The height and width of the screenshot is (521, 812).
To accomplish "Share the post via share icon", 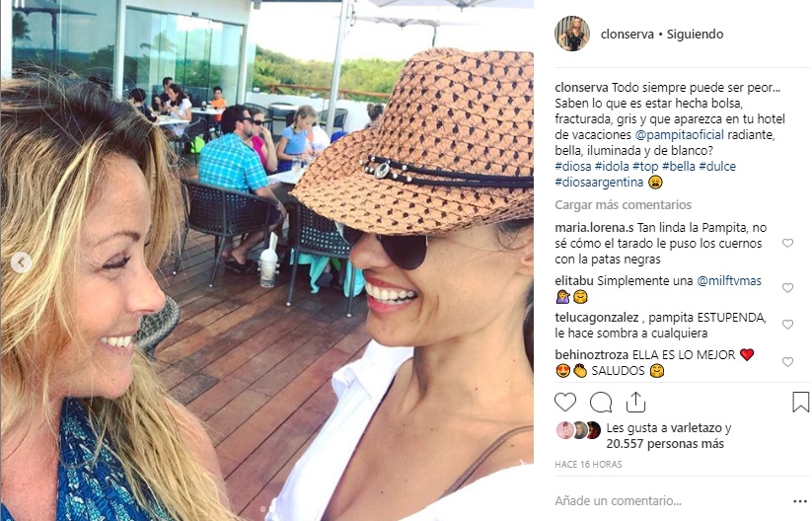I will tap(635, 402).
